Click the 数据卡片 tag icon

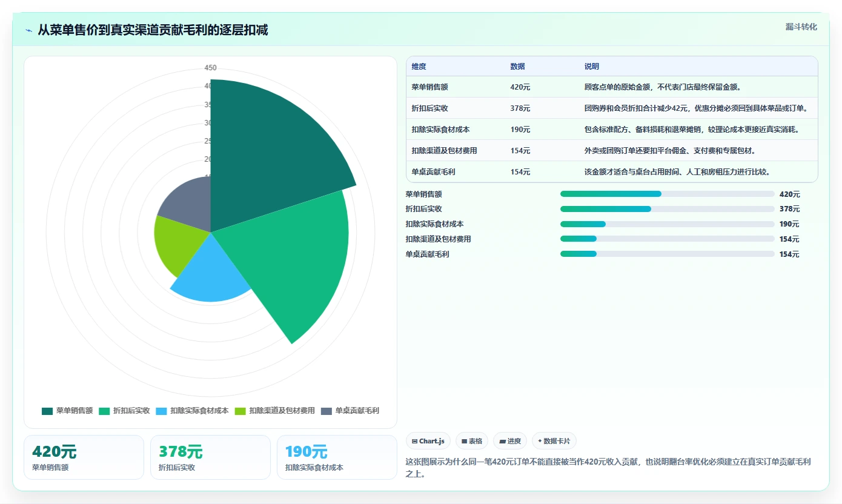(540, 441)
